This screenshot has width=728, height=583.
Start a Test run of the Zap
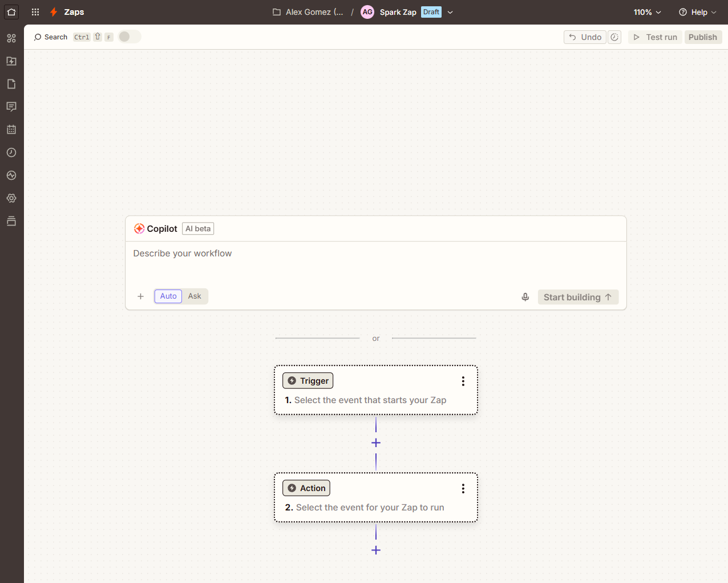(x=654, y=37)
